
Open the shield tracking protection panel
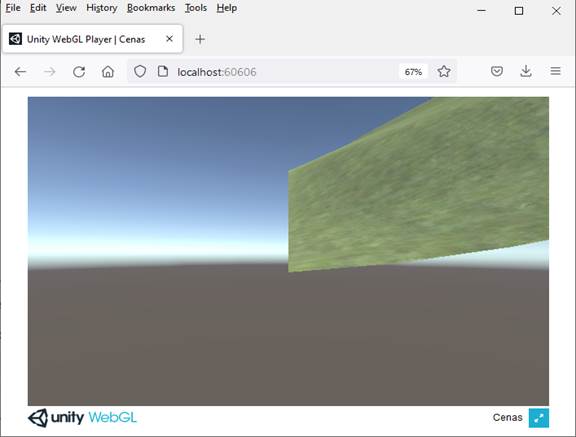point(140,71)
